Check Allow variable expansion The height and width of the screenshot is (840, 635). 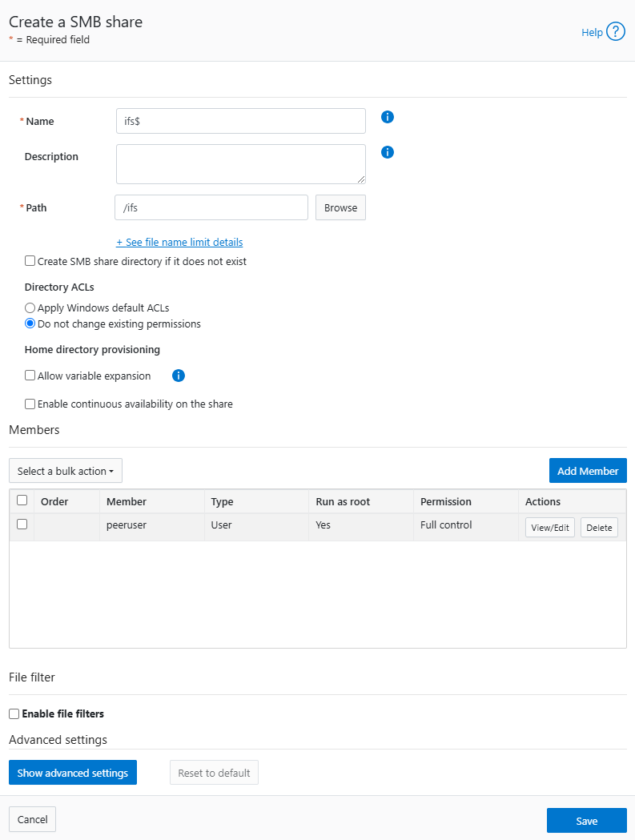(30, 376)
